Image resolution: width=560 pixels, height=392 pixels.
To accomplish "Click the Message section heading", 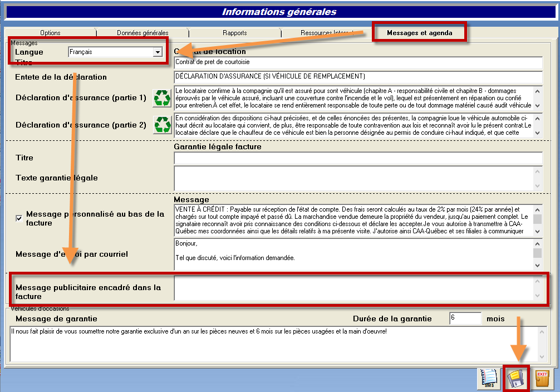I will coord(191,199).
